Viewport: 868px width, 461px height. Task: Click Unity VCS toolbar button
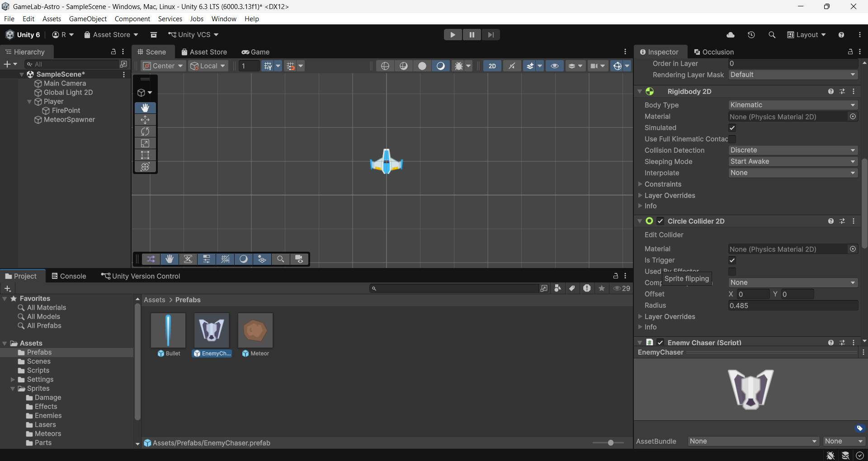[193, 35]
